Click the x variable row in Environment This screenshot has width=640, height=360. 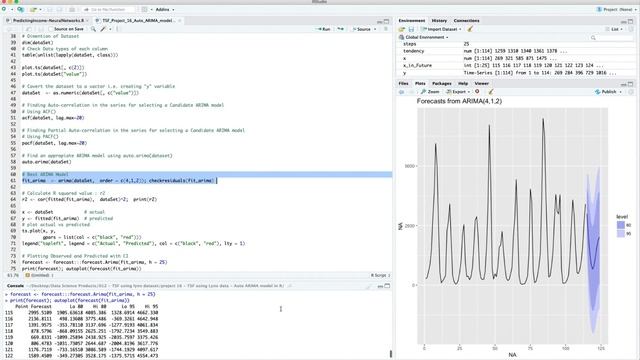coord(516,58)
